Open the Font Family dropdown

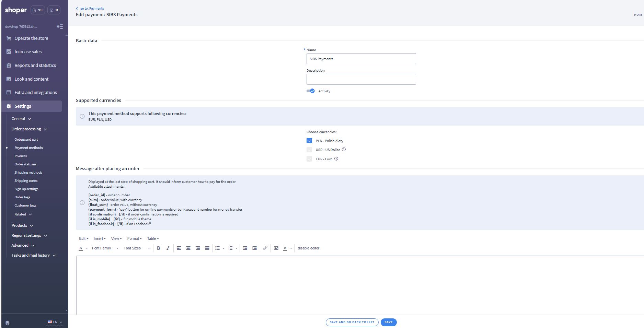[105, 248]
